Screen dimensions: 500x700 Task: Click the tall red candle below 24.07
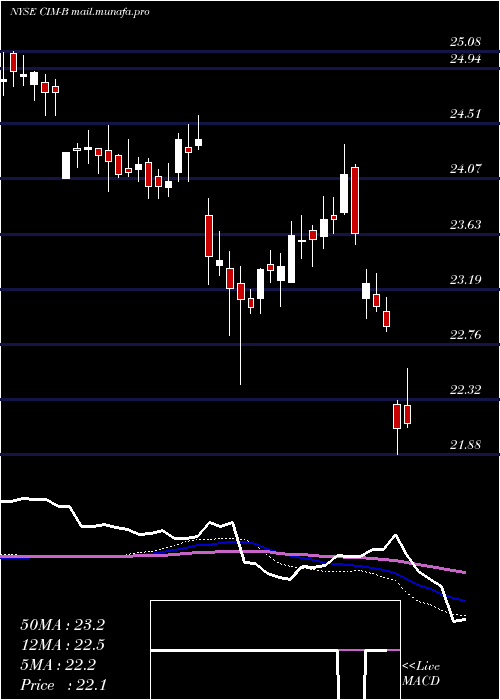(x=355, y=200)
